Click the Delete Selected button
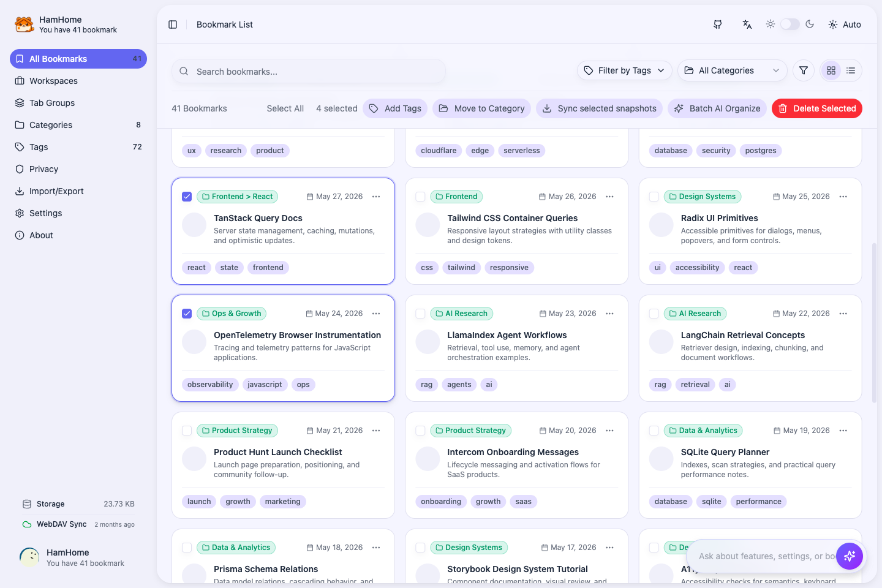 click(x=817, y=108)
